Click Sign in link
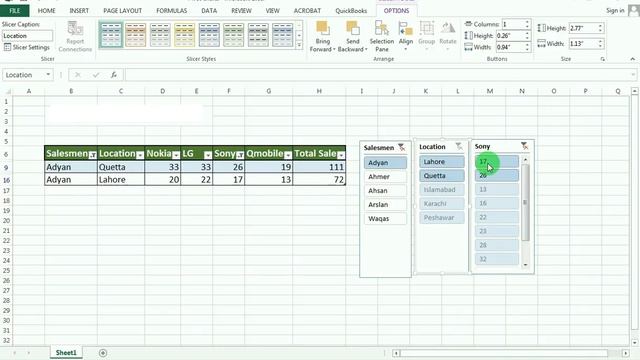The width and height of the screenshot is (640, 360). coord(615,11)
